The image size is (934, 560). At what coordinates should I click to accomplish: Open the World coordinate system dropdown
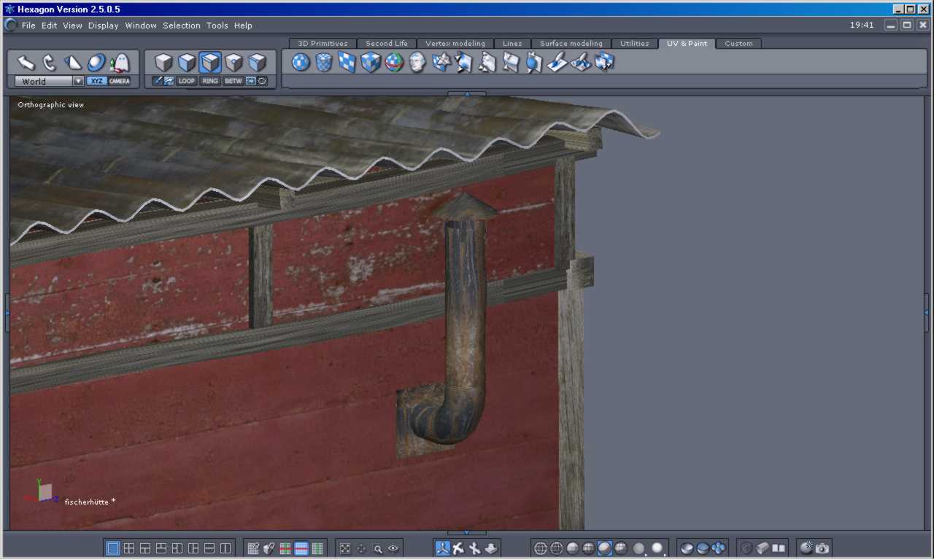(x=49, y=82)
